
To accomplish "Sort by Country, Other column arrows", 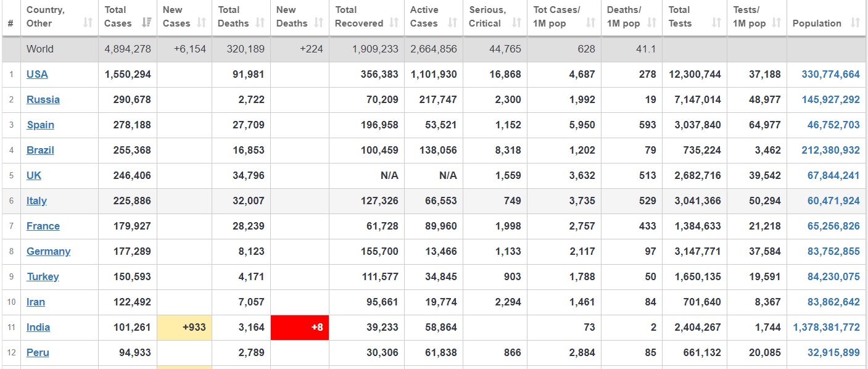I will [x=88, y=23].
